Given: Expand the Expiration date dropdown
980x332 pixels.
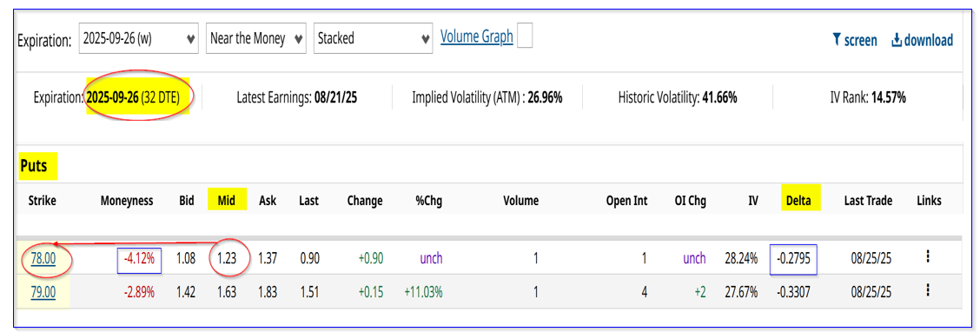Looking at the screenshot, I should pos(139,39).
